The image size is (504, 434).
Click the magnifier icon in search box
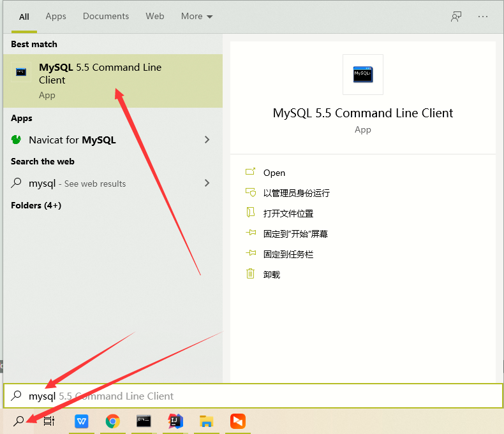16,396
